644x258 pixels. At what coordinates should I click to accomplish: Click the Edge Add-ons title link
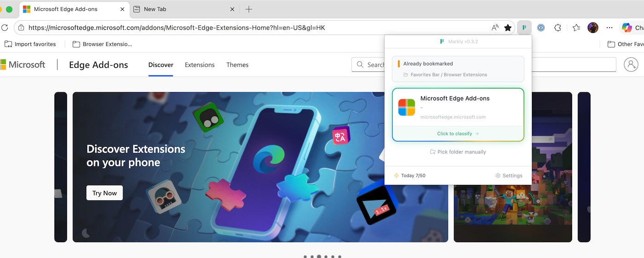[x=98, y=65]
